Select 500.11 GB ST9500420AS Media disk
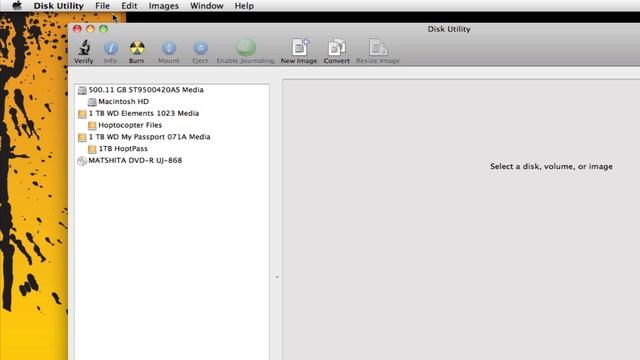Screen dimensions: 640x360 146,90
